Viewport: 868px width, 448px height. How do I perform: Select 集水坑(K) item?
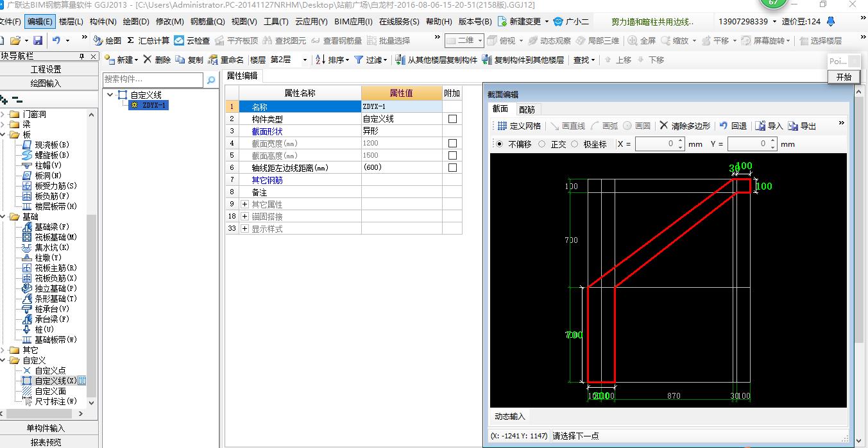tap(51, 247)
